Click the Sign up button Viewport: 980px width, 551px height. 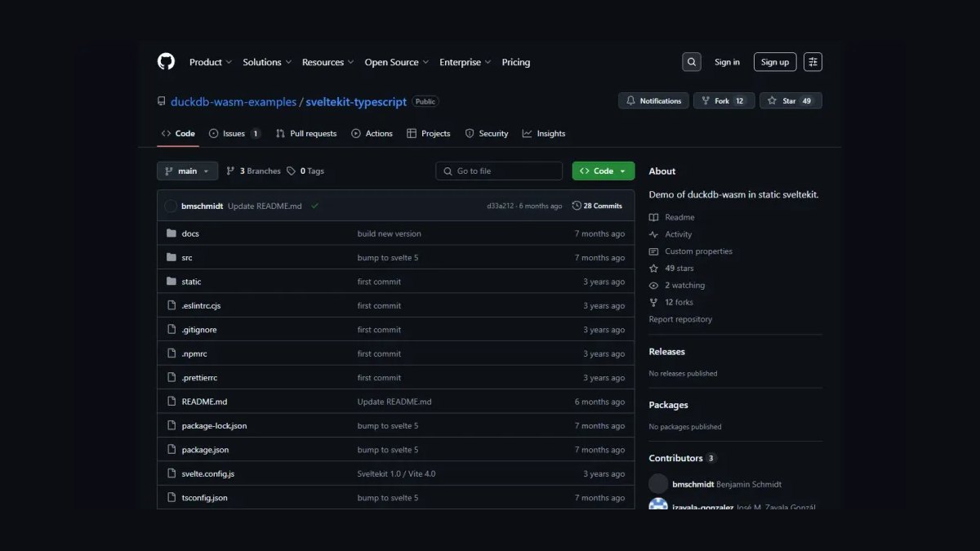(x=775, y=62)
